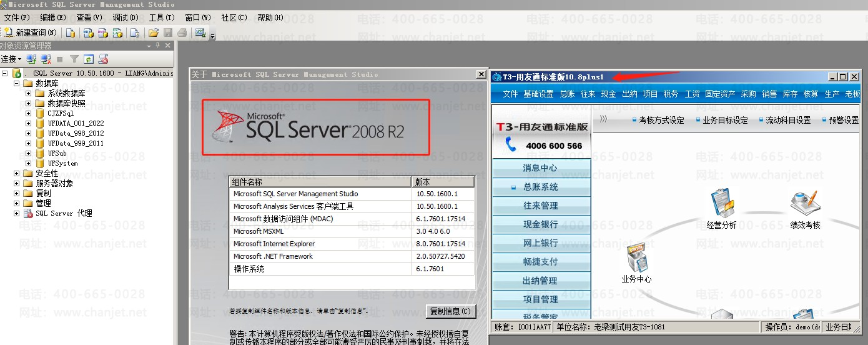The width and height of the screenshot is (868, 345).
Task: Expand the 数据库快照 folder
Action: point(29,103)
